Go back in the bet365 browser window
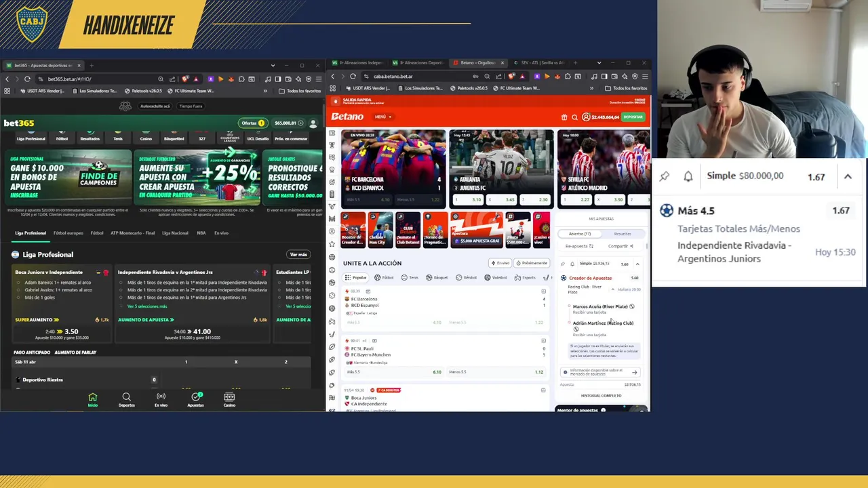 tap(7, 79)
